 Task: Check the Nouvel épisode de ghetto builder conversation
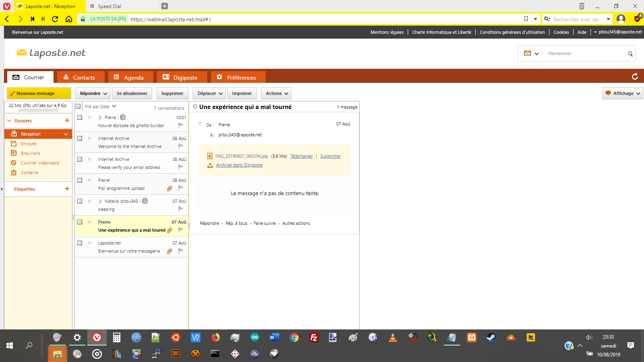tap(80, 117)
